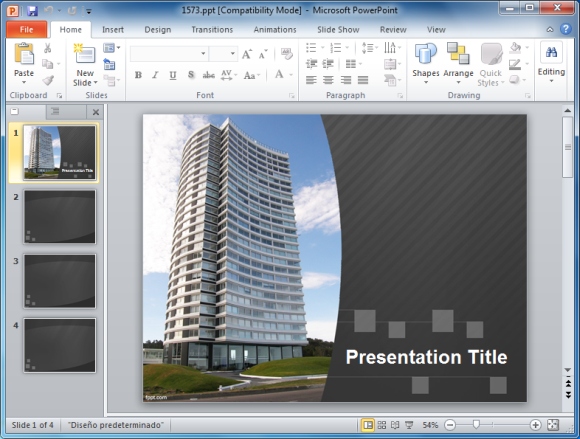
Task: Click the Paste clipboard icon
Action: point(24,54)
